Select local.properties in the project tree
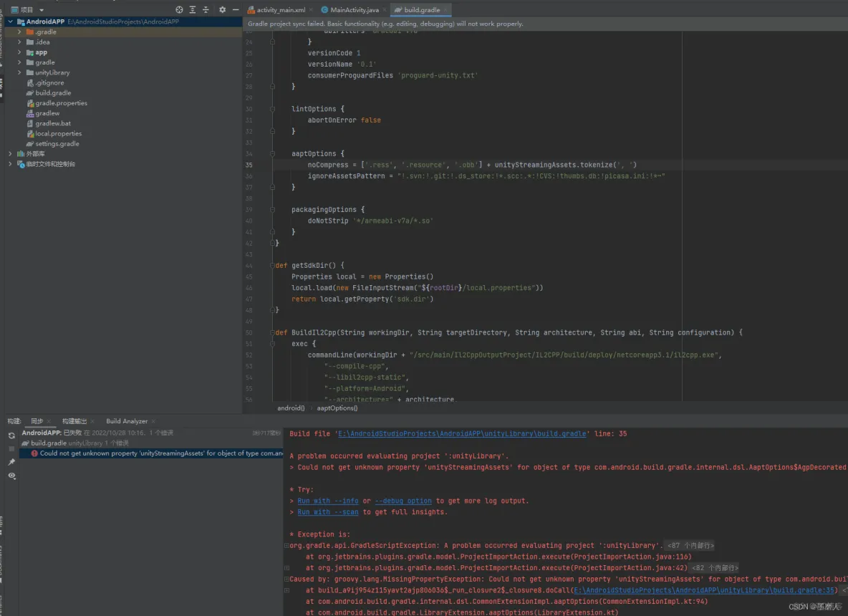 59,133
